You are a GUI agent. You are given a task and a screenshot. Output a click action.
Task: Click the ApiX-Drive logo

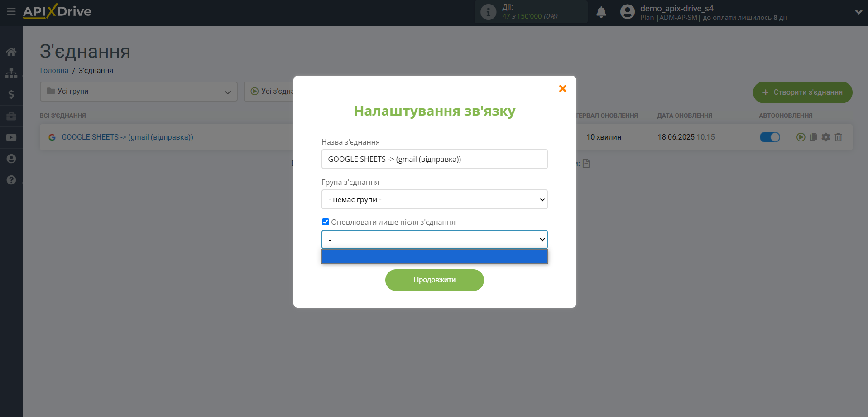click(57, 11)
